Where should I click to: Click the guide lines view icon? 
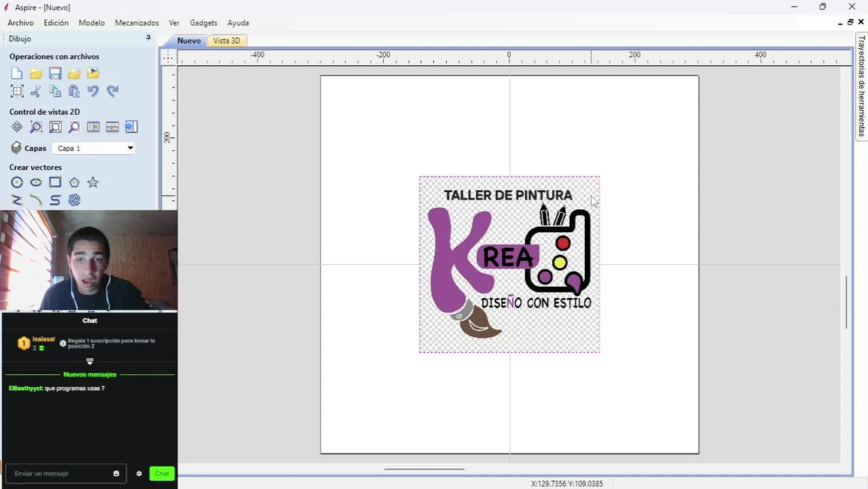(93, 127)
